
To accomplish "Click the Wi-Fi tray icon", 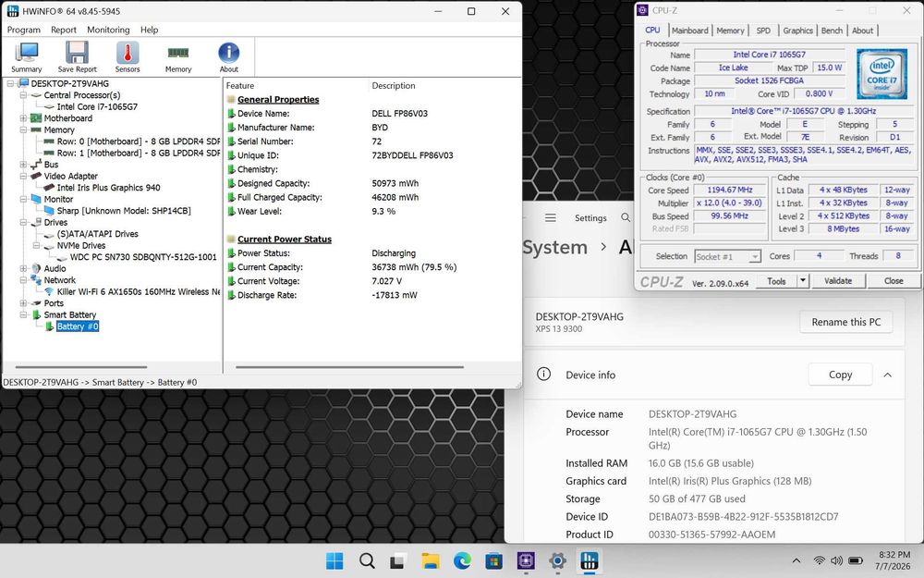I will [x=819, y=561].
